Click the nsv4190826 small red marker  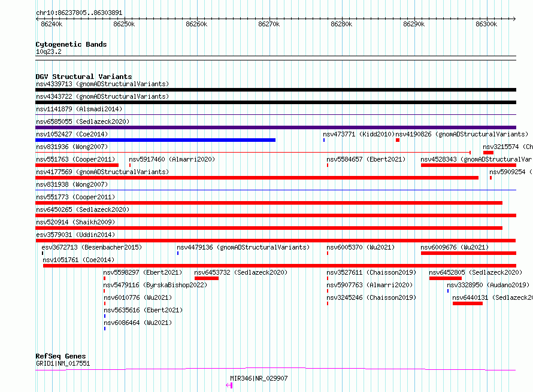pyautogui.click(x=398, y=140)
